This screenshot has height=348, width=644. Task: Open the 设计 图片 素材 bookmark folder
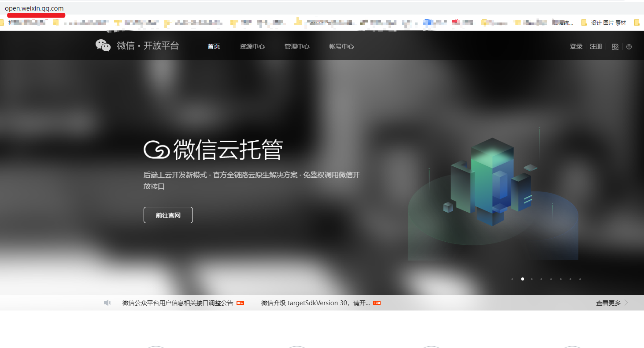coord(604,23)
